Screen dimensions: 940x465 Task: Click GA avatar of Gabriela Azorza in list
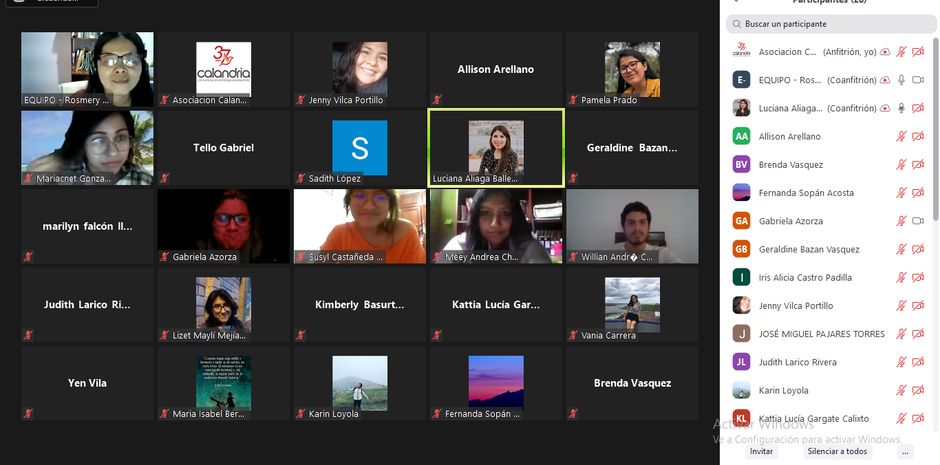[x=742, y=221]
